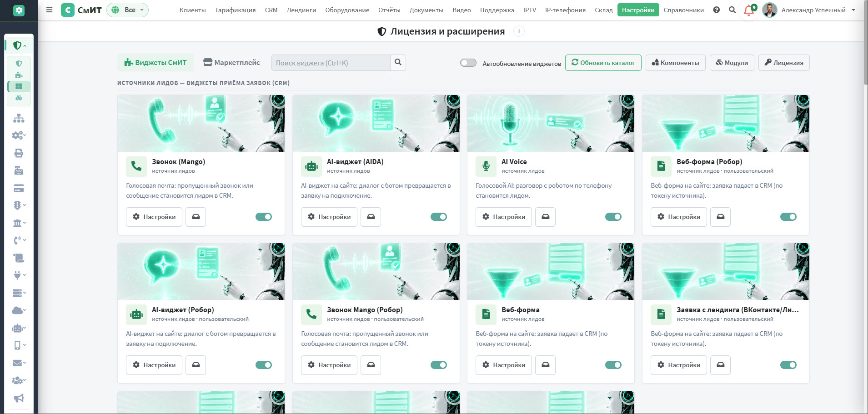Open the Тарификация menu

point(235,10)
